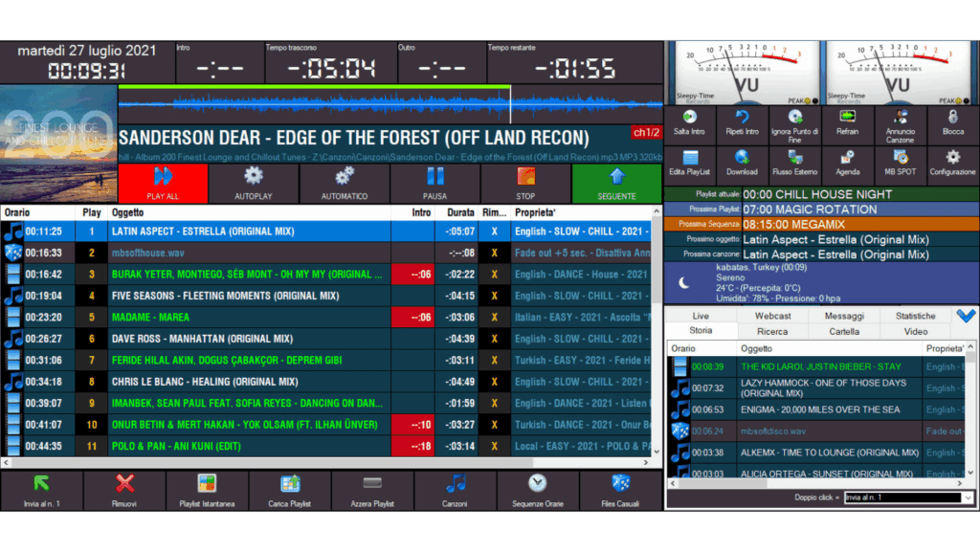The image size is (980, 552).
Task: Open Sequenze Orarie clock icon
Action: [x=538, y=484]
